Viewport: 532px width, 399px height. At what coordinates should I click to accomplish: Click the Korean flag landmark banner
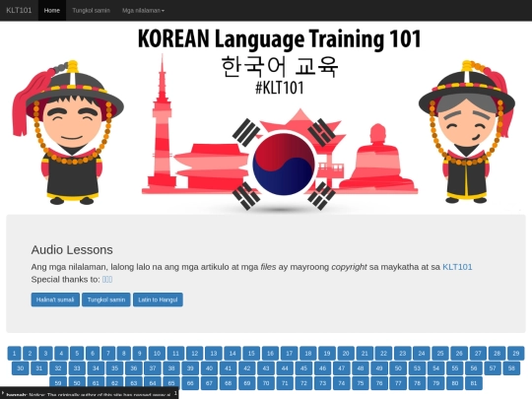[x=280, y=132]
